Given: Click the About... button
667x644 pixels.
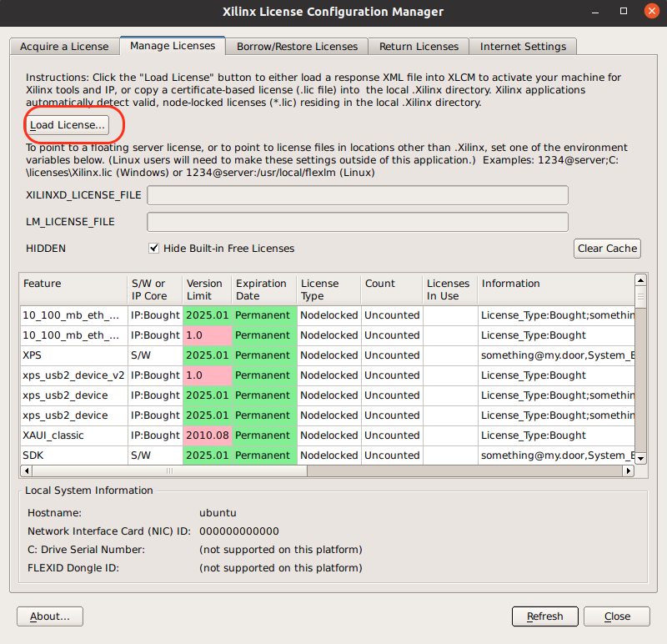Looking at the screenshot, I should tap(50, 616).
